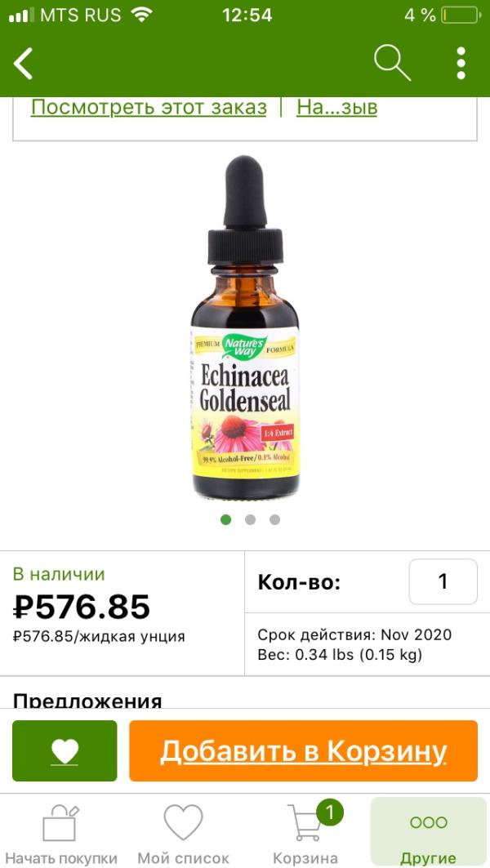Expand the Предложения section
490x868 pixels.
coord(87,700)
